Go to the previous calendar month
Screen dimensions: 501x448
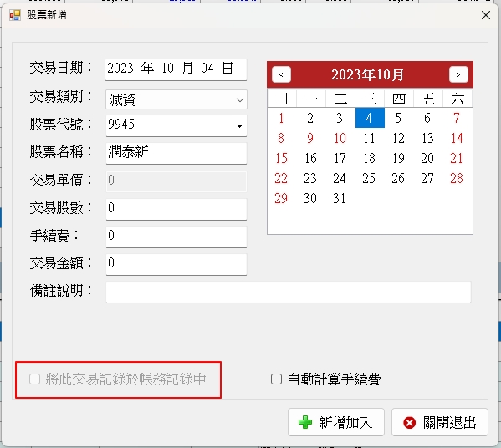tap(281, 74)
